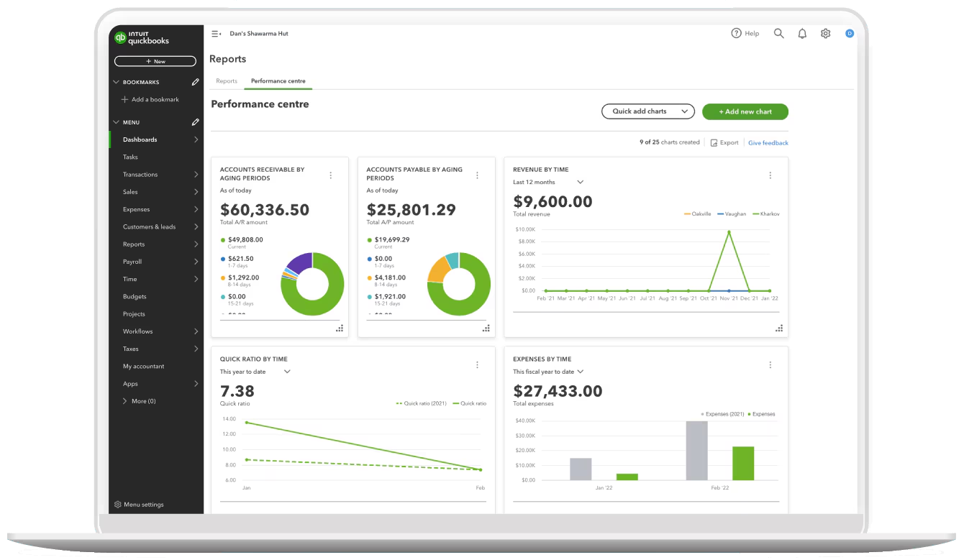Toggle Quick ratio (2021) legend series

pos(422,404)
